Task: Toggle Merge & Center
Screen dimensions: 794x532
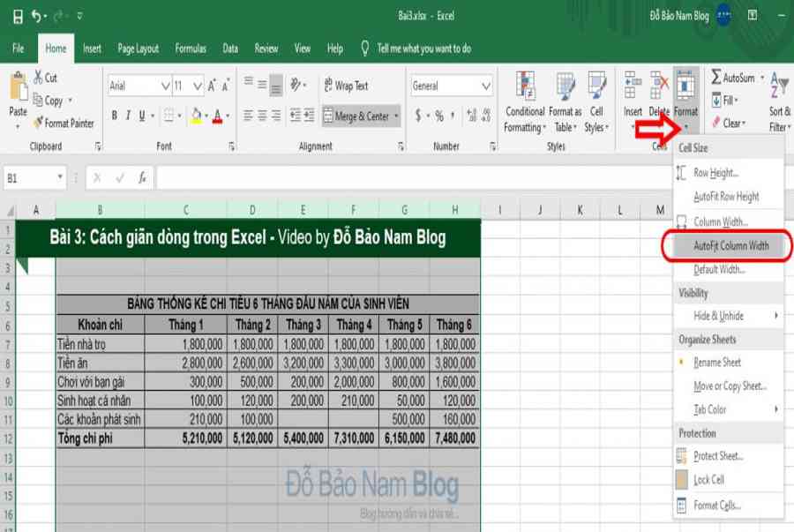Action: coord(356,116)
